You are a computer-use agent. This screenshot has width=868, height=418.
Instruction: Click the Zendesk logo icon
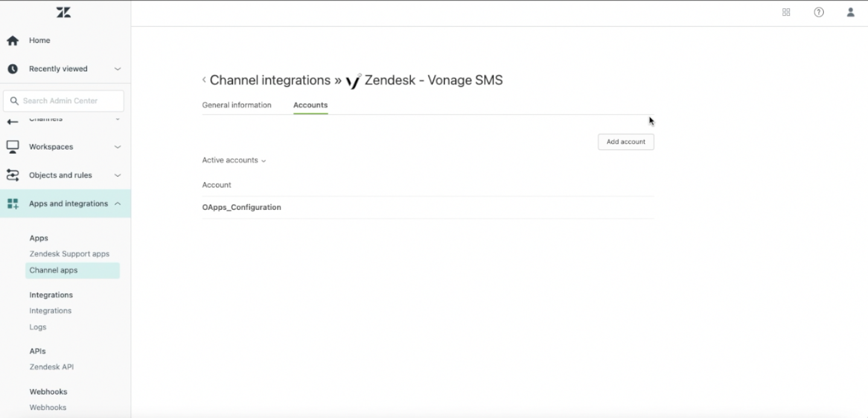tap(63, 13)
